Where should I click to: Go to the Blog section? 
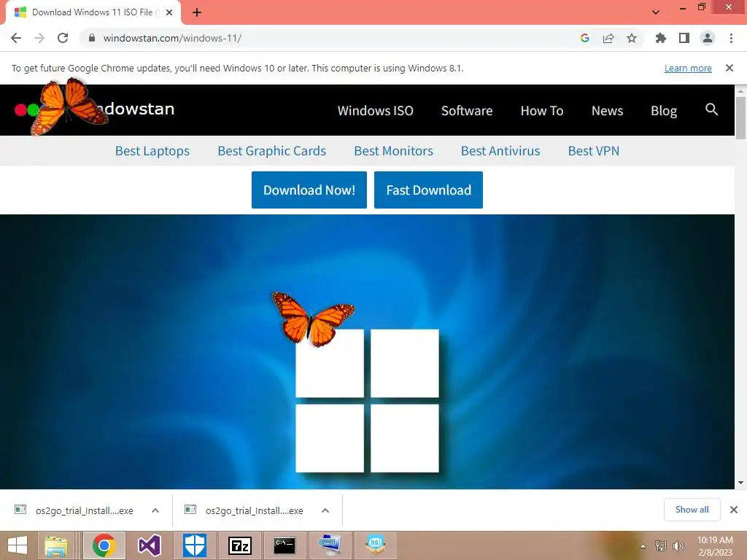click(x=664, y=111)
